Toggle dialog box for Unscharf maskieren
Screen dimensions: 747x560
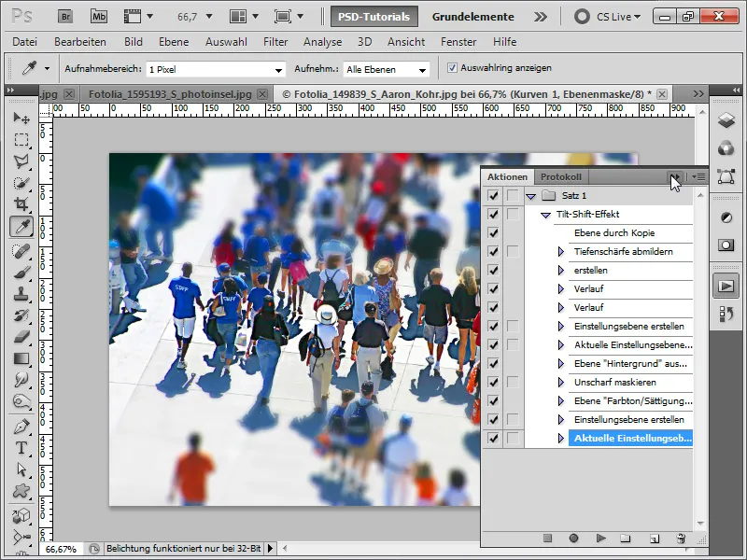(x=513, y=382)
